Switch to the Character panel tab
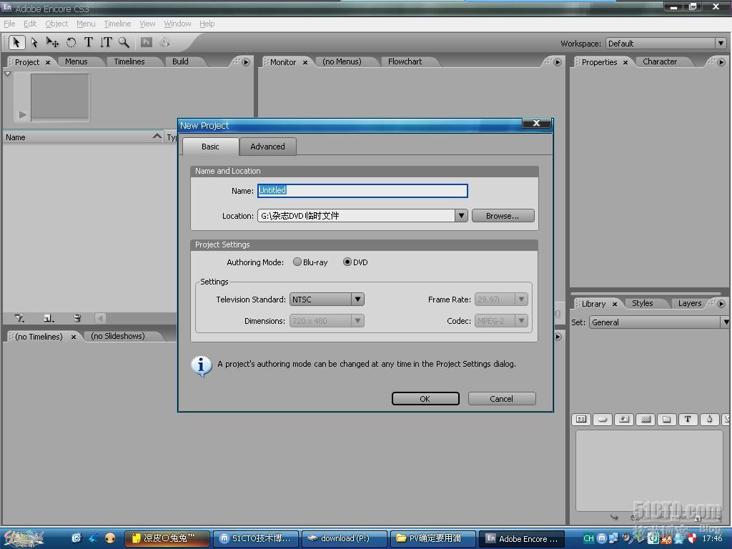Screen dimensions: 732x549 point(660,62)
